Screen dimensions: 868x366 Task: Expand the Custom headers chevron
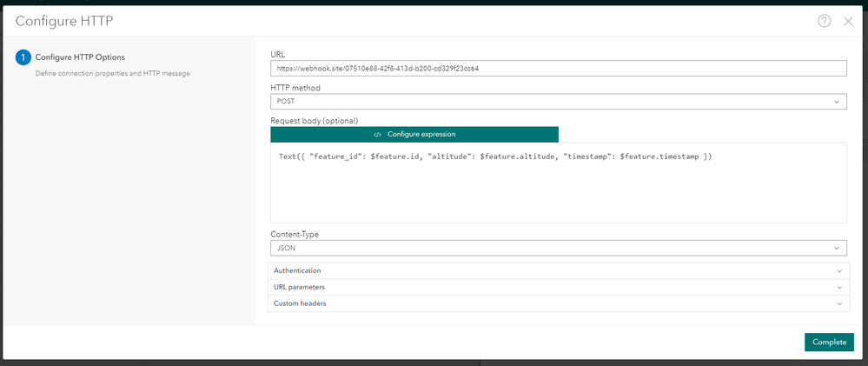[839, 303]
